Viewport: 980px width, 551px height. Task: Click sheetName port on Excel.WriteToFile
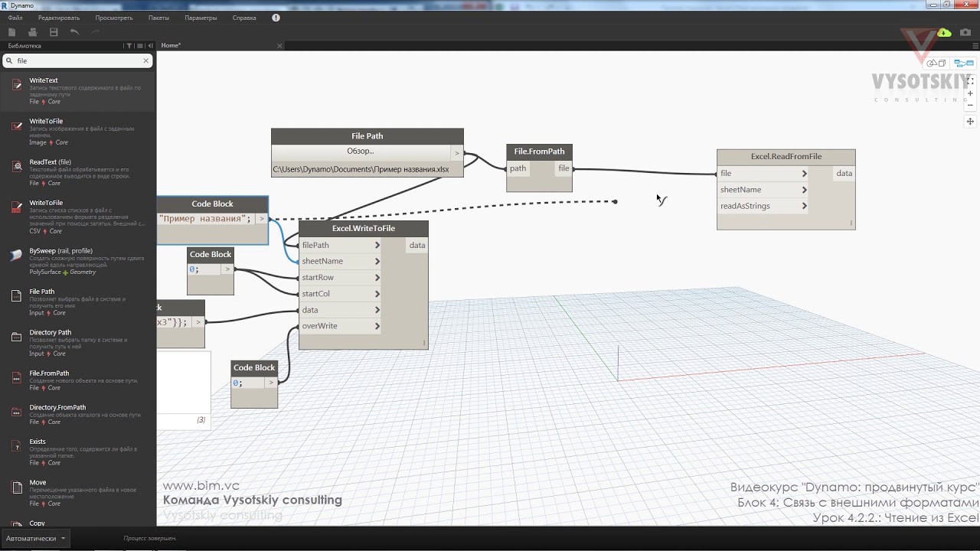coord(340,261)
